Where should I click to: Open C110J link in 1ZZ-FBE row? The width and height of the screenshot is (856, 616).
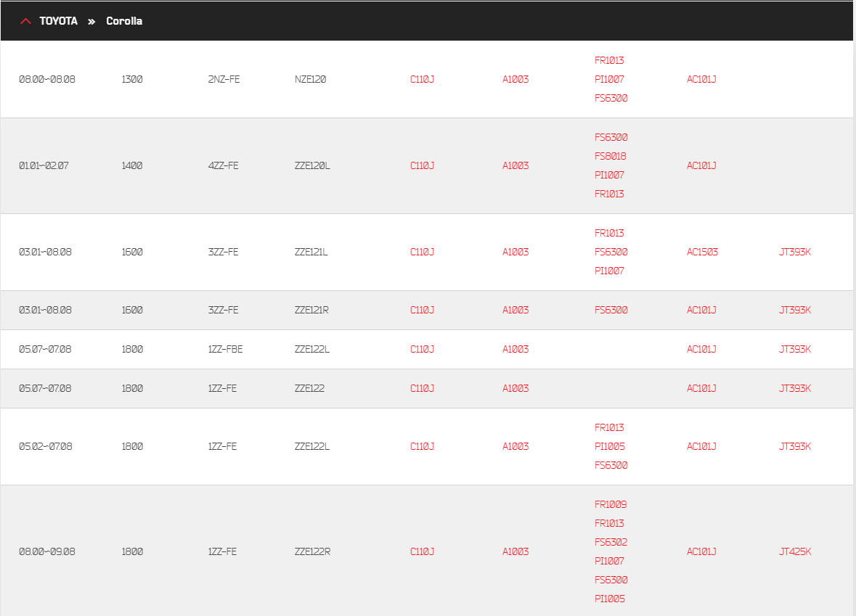pyautogui.click(x=422, y=350)
